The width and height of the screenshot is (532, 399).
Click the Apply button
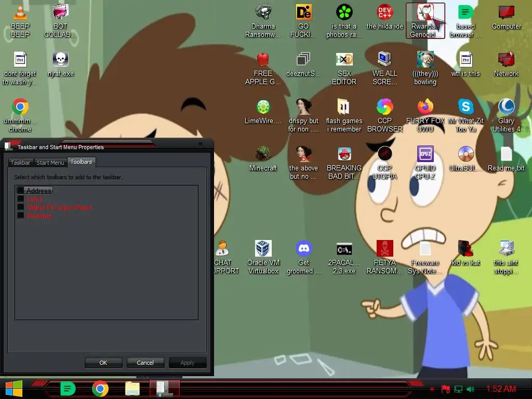[x=187, y=363]
